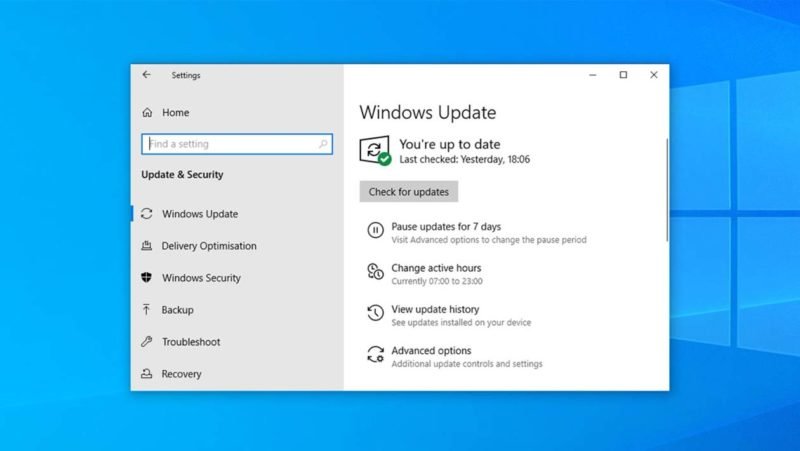Click the Recovery icon in sidebar
Screen dimensions: 800x451
[146, 373]
